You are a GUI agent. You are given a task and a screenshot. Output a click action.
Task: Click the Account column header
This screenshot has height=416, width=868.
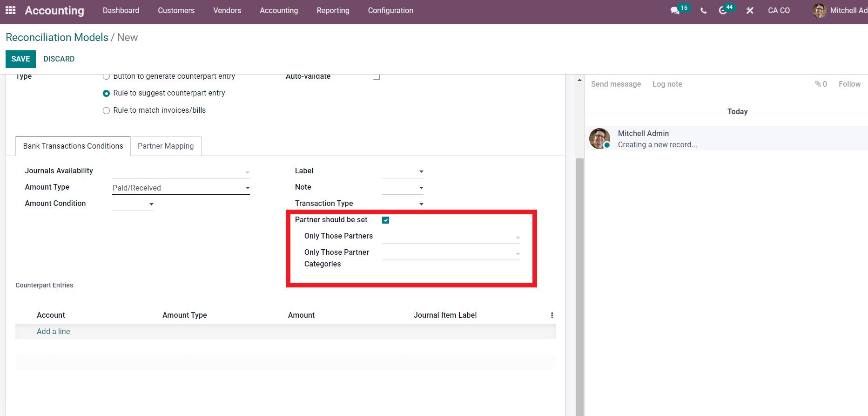[51, 315]
